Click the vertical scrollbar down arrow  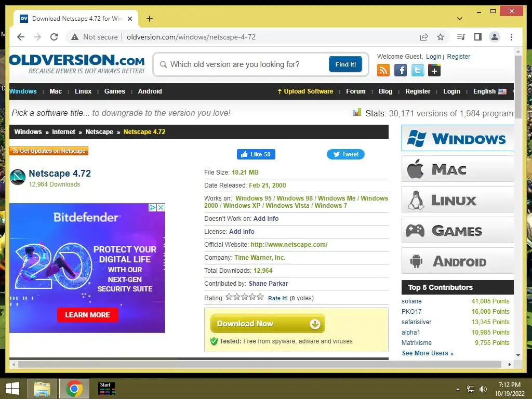[x=518, y=355]
